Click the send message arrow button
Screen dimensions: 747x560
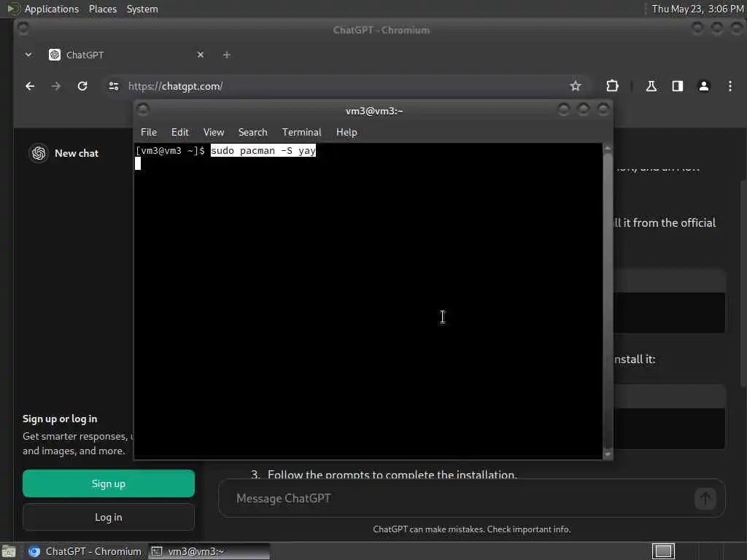pyautogui.click(x=705, y=499)
